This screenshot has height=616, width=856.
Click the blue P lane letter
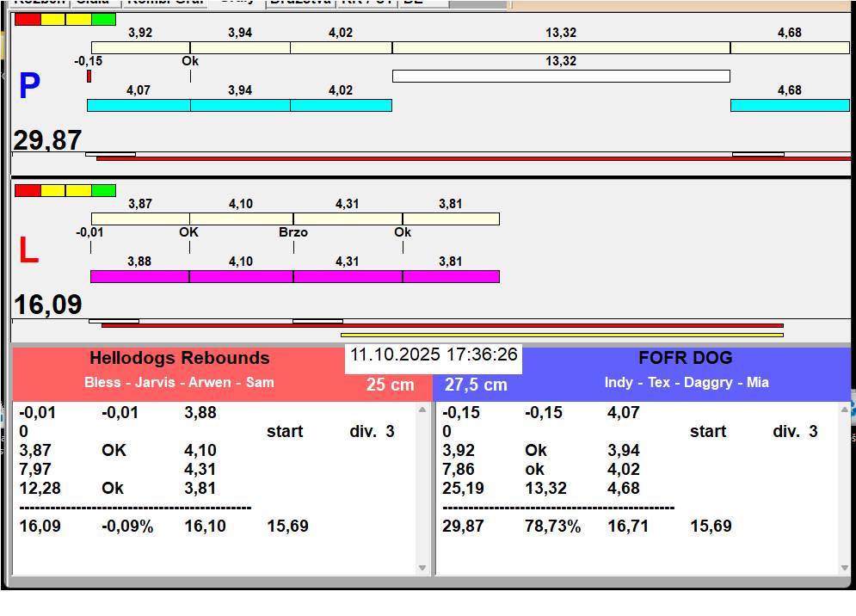pos(29,87)
